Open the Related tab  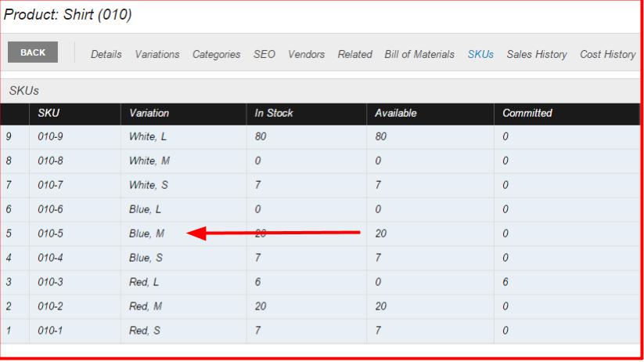pos(354,54)
